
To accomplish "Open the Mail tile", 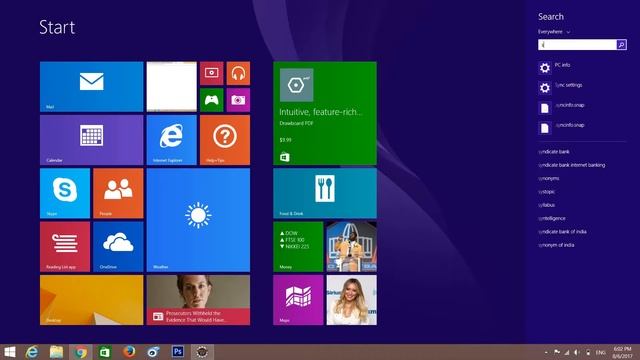I will 92,87.
